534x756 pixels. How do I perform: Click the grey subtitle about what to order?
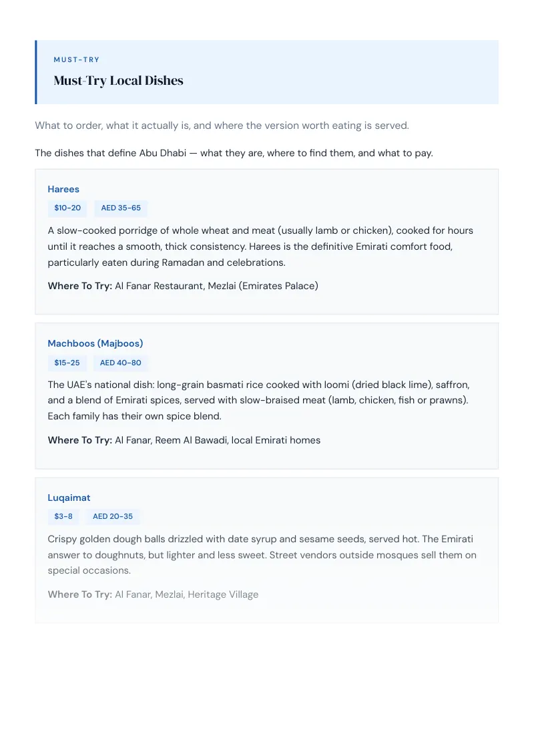pos(222,126)
